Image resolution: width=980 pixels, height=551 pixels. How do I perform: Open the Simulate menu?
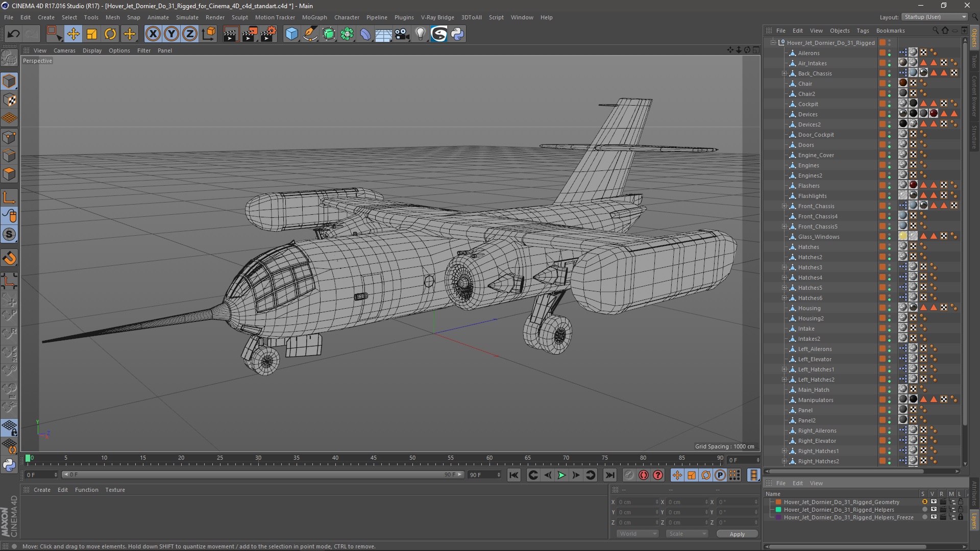[x=187, y=17]
